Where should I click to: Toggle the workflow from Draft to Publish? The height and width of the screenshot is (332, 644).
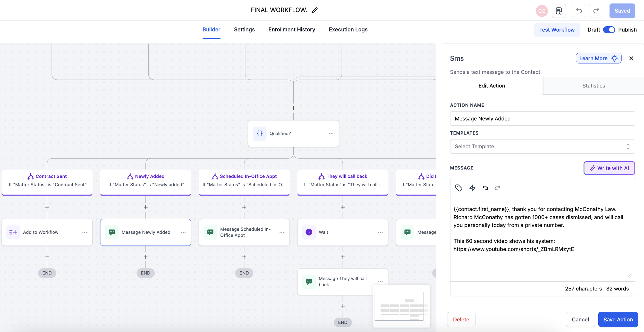pyautogui.click(x=609, y=30)
